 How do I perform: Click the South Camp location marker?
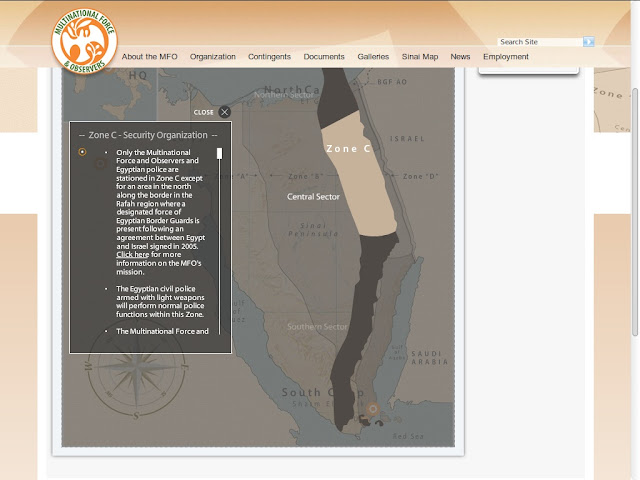coord(373,409)
